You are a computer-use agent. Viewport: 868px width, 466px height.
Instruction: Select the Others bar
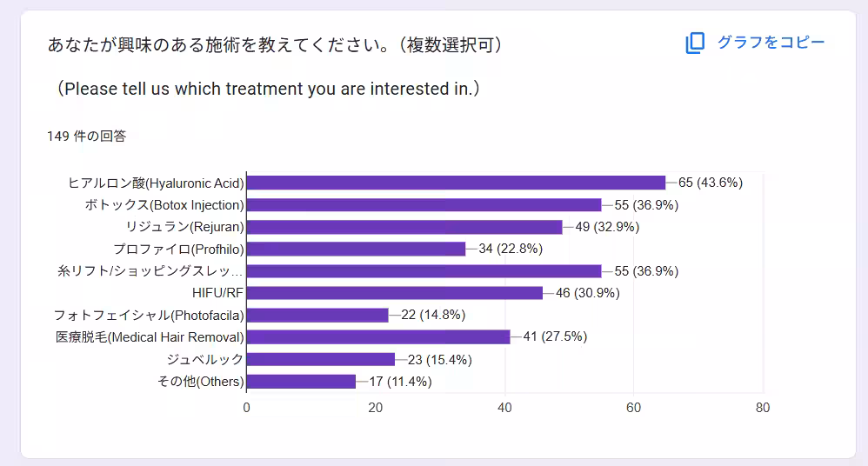click(x=301, y=382)
